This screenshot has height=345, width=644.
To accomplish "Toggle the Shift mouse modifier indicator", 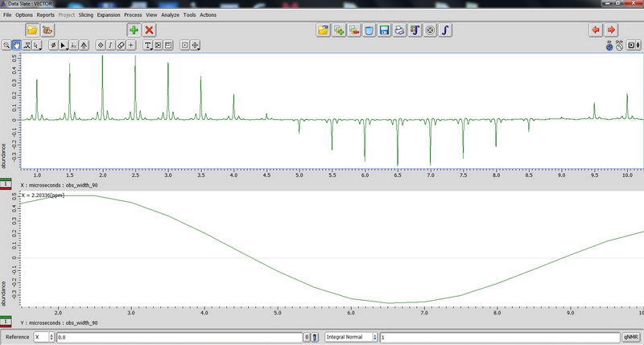I will (x=619, y=46).
